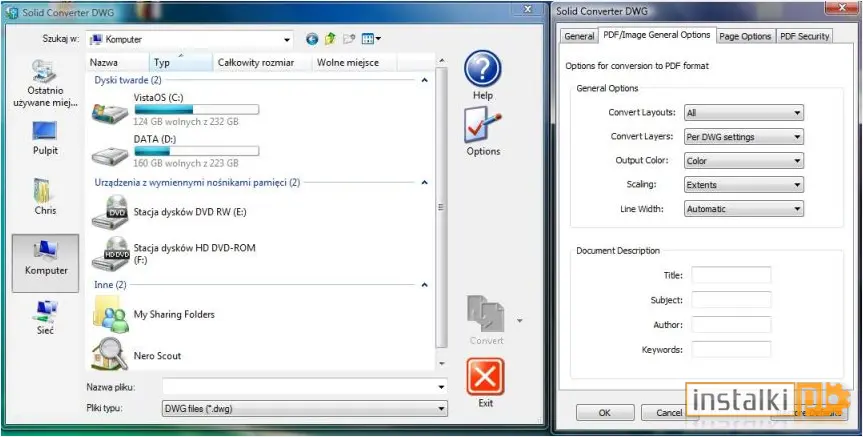Select the DATA (D:) drive
Image resolution: width=863 pixels, height=437 pixels.
176,151
